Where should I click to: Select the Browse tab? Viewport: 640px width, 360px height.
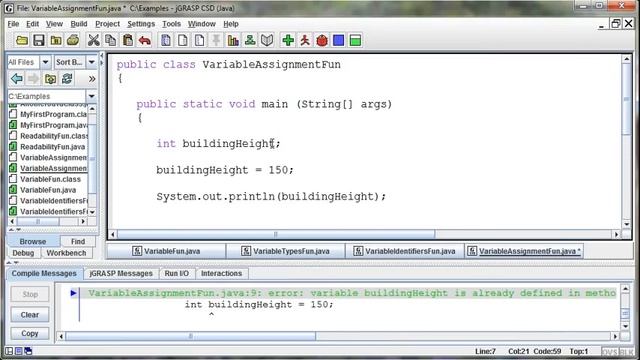click(33, 241)
